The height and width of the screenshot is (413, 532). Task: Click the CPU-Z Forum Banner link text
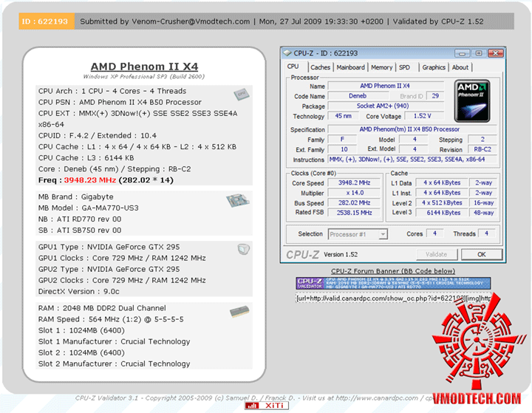click(393, 271)
